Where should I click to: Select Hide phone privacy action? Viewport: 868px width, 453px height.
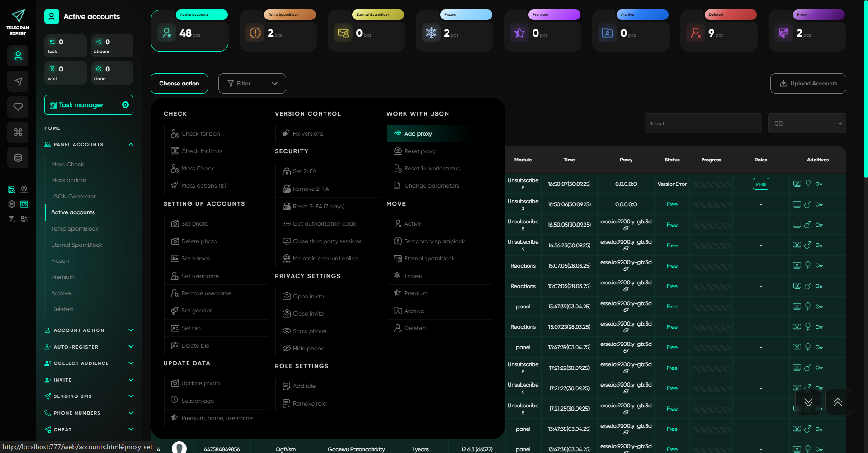[327, 349]
